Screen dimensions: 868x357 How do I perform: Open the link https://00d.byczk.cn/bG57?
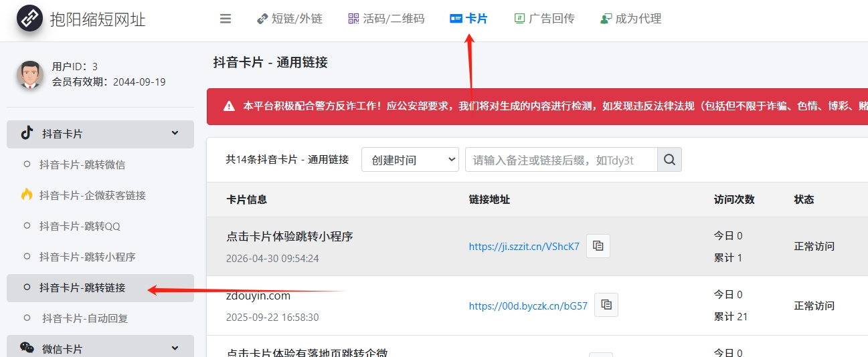528,306
